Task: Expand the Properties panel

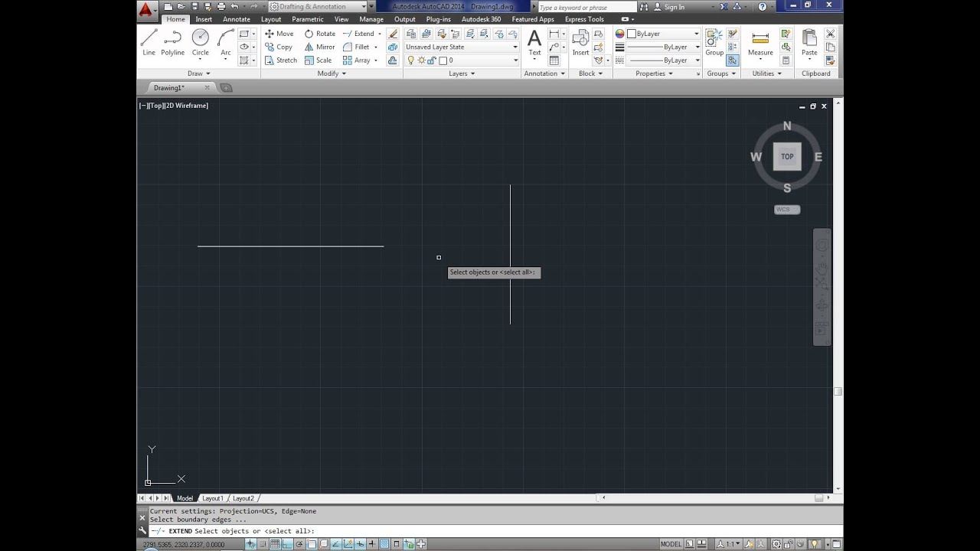Action: coord(654,73)
